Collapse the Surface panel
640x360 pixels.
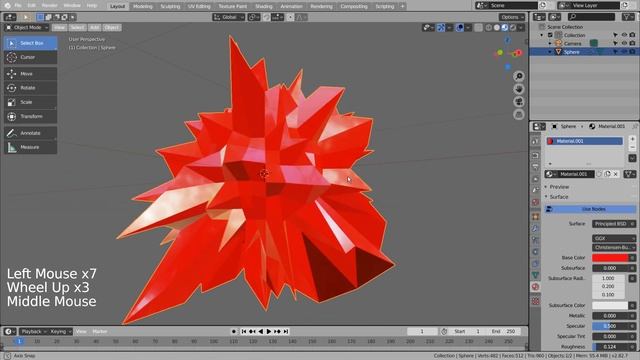pos(559,197)
